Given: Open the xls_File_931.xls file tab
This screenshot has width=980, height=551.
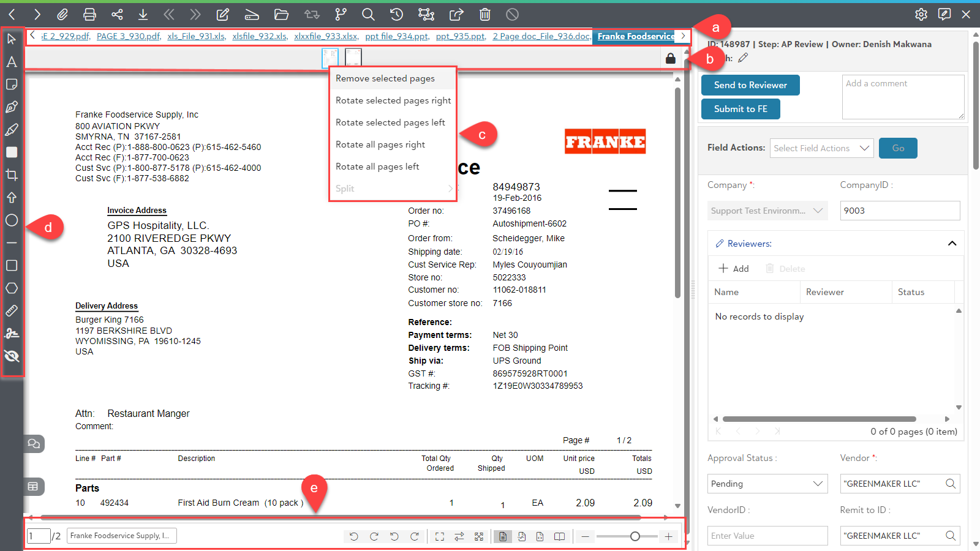Looking at the screenshot, I should (x=196, y=36).
